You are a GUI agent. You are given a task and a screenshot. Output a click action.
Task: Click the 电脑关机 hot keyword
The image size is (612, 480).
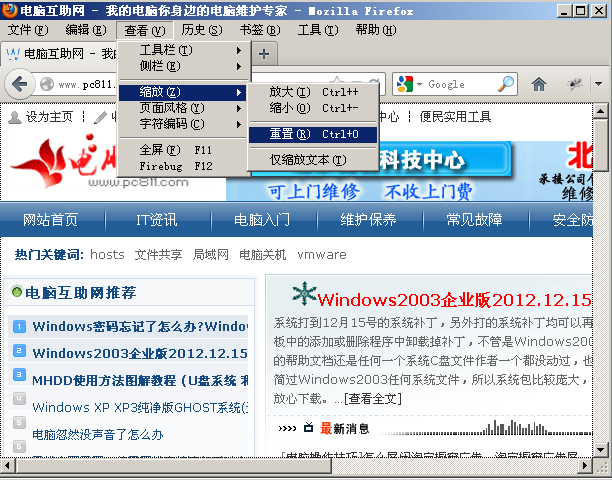click(263, 255)
